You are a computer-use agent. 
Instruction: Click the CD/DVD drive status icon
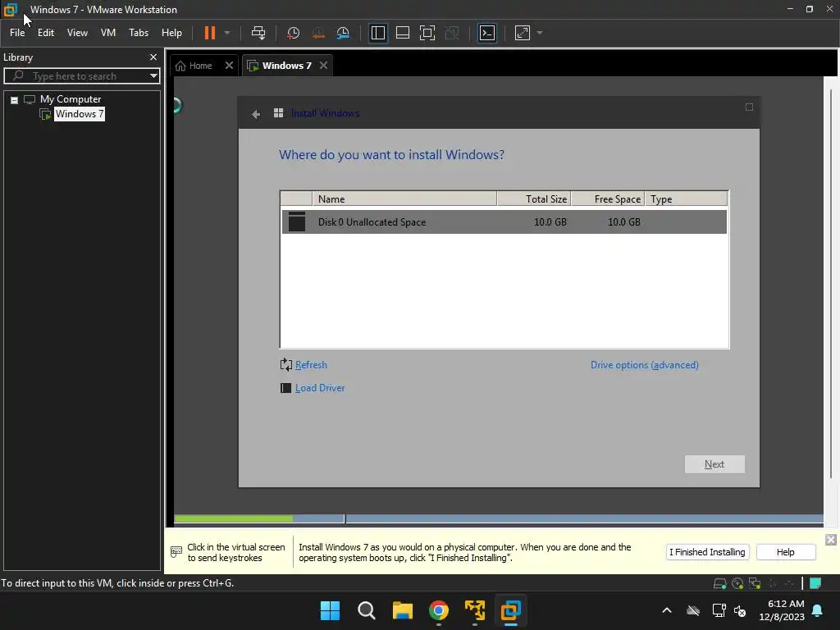tap(737, 583)
